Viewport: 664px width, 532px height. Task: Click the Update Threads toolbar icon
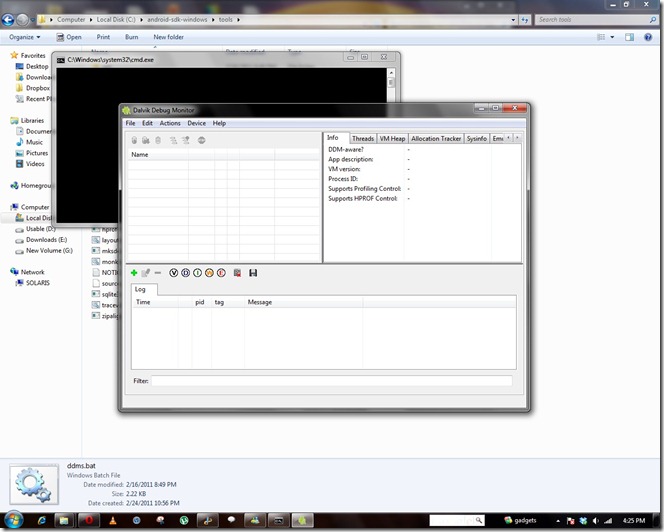173,140
